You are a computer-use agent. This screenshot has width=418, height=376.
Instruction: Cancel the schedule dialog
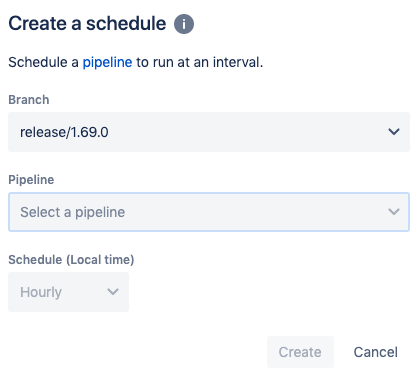point(376,352)
